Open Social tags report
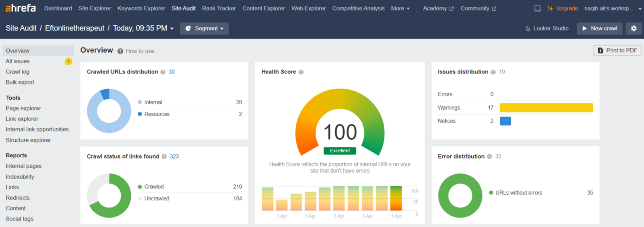 20,219
